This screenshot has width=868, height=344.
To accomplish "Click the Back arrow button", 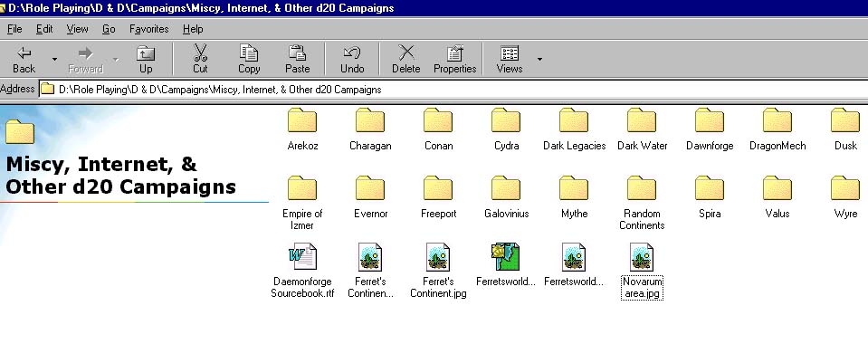I will 24,59.
